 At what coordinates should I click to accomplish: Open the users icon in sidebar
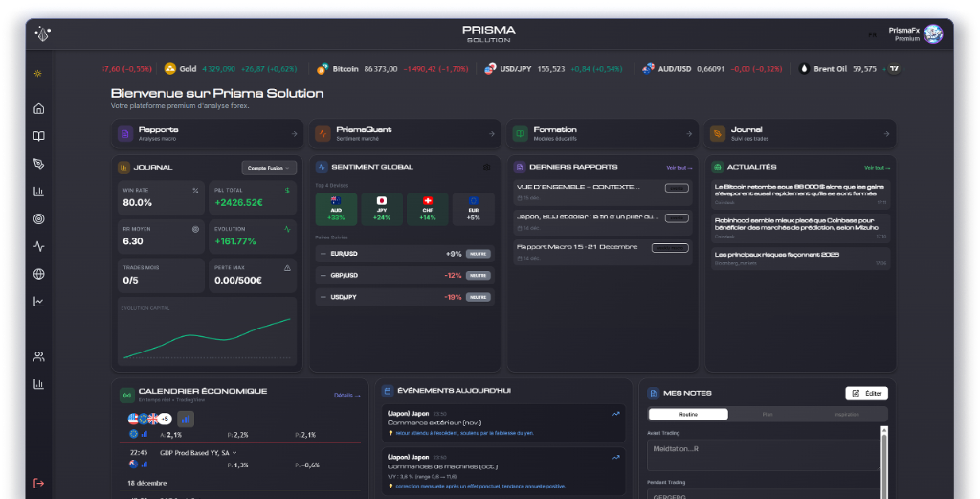(38, 356)
